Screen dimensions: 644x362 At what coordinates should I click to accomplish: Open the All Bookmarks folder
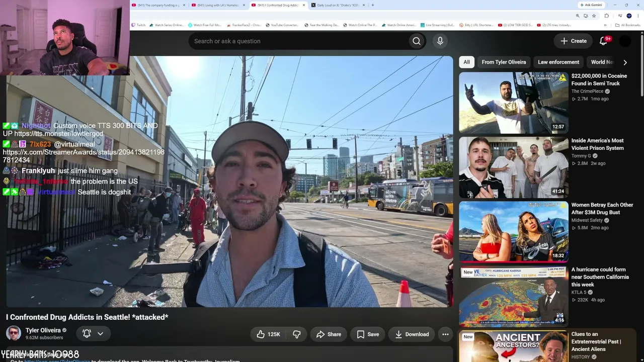(627, 25)
